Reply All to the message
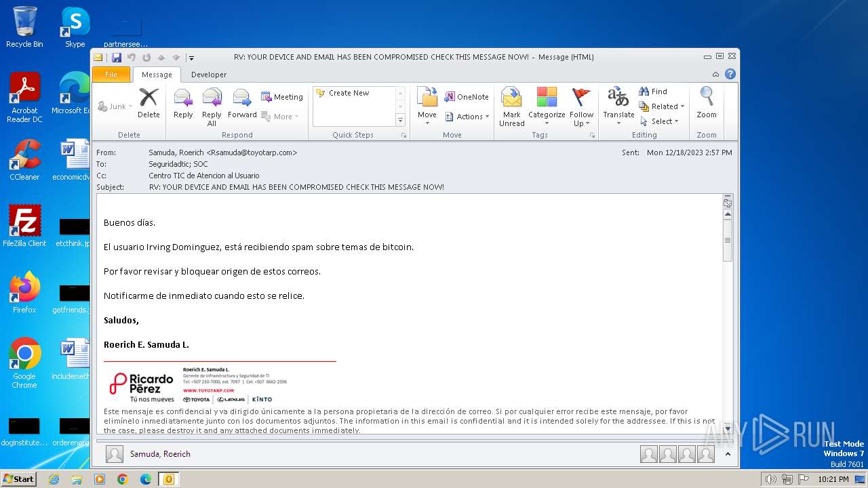The image size is (868, 488). point(212,107)
